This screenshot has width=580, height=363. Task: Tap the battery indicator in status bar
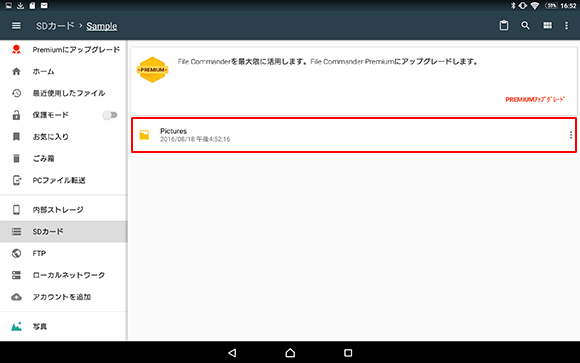click(x=551, y=6)
